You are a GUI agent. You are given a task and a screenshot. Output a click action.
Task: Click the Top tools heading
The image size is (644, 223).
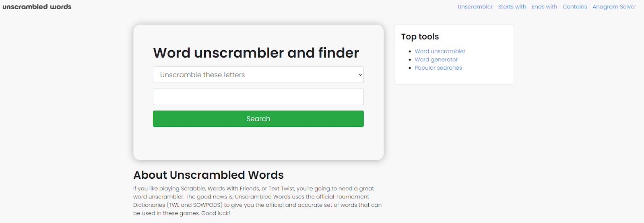click(x=420, y=37)
